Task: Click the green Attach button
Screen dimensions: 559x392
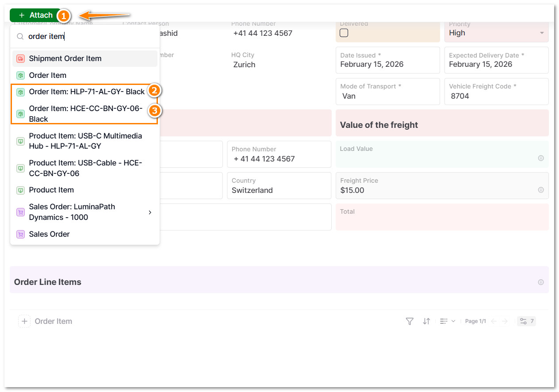Action: pos(36,15)
